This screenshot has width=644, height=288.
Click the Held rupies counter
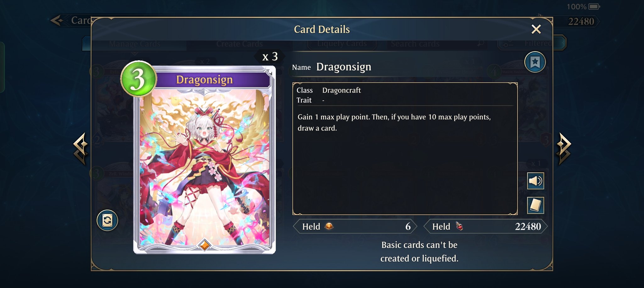[x=355, y=226]
